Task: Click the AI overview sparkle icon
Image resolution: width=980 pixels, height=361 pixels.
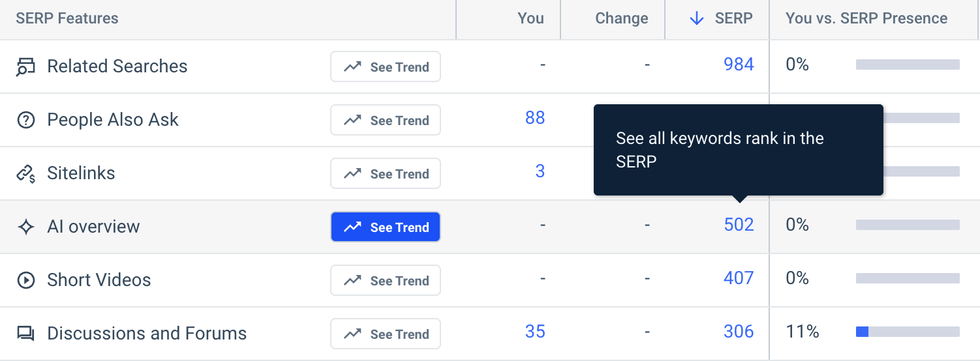Action: (25, 227)
